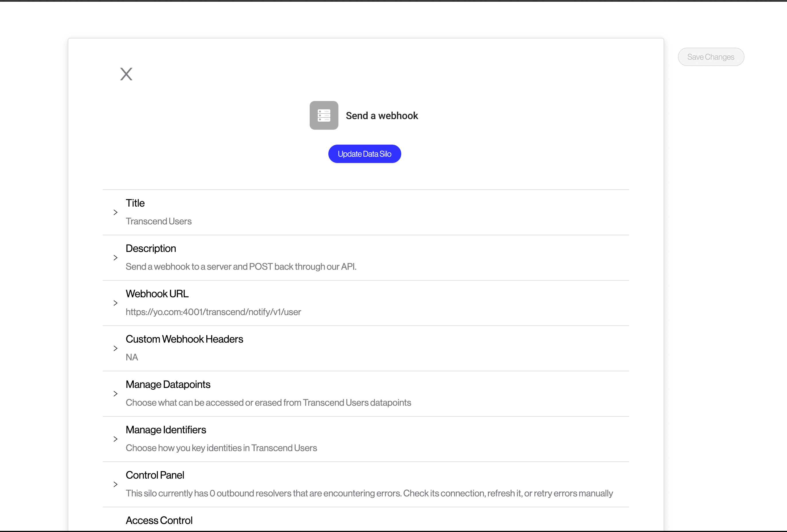
Task: Click the Save Changes button
Action: 710,57
